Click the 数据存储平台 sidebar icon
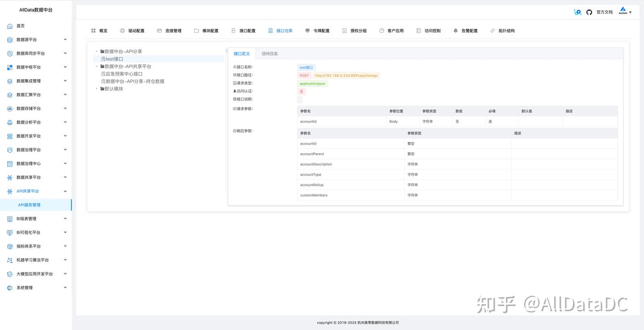 [x=10, y=109]
